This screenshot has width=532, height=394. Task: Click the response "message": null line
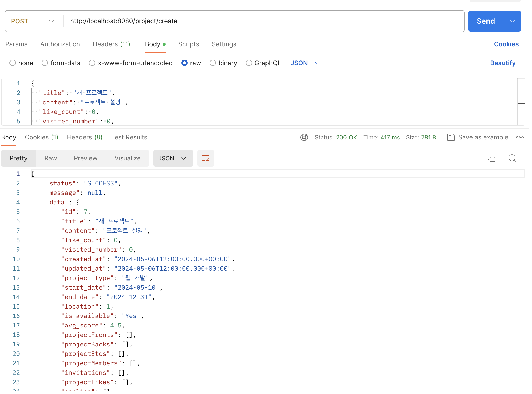[x=76, y=193]
